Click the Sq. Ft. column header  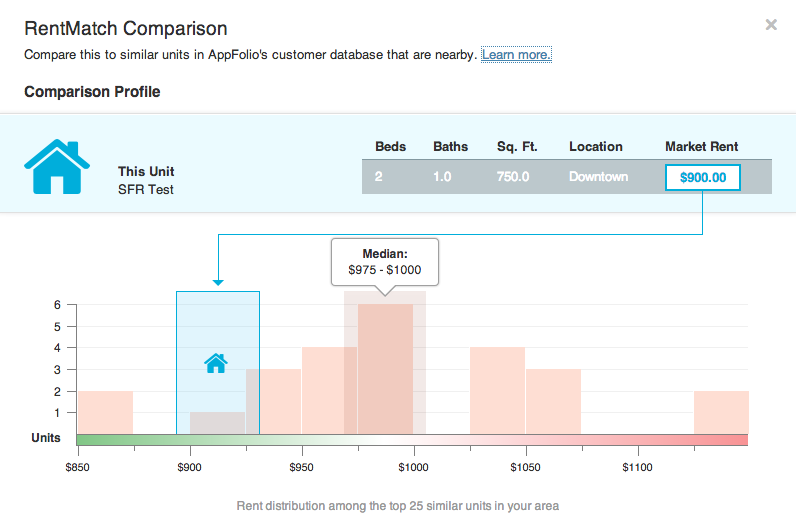click(517, 147)
